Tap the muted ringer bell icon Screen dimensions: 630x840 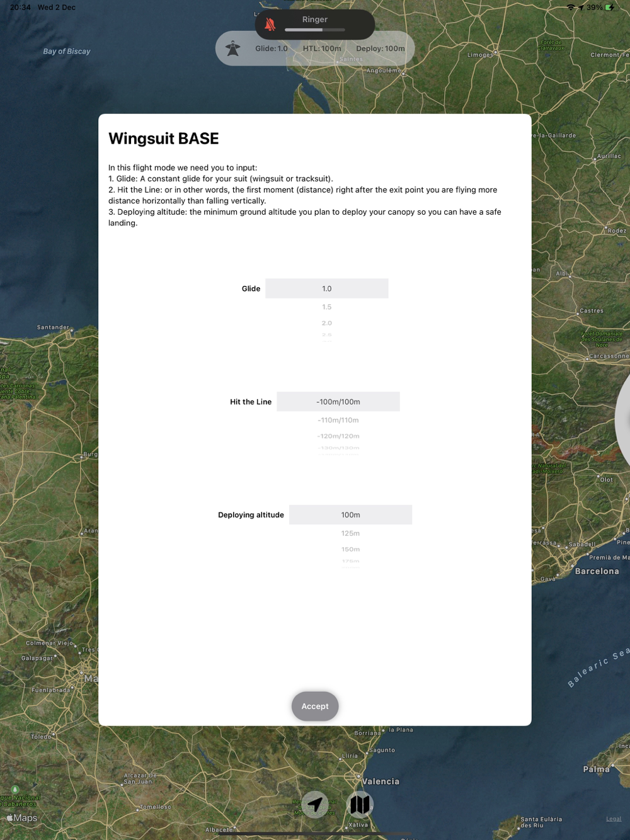[x=270, y=25]
